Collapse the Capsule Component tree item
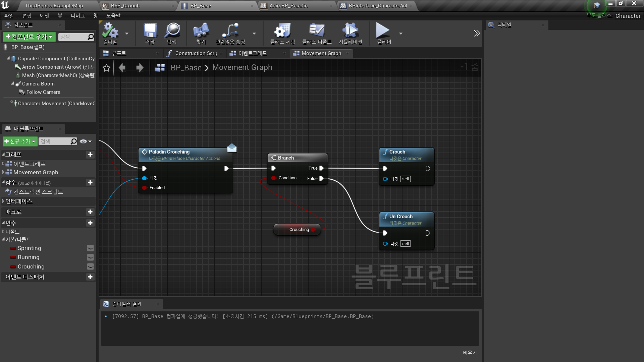The width and height of the screenshot is (644, 362). 9,58
